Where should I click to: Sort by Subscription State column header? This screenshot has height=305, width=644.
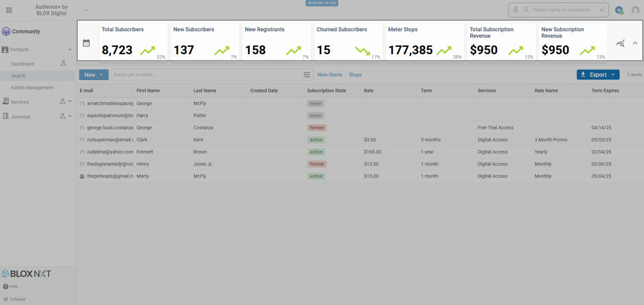click(x=327, y=91)
